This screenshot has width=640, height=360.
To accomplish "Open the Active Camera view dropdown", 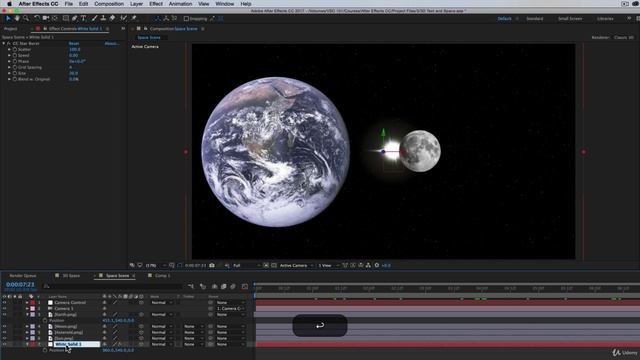I will click(296, 265).
